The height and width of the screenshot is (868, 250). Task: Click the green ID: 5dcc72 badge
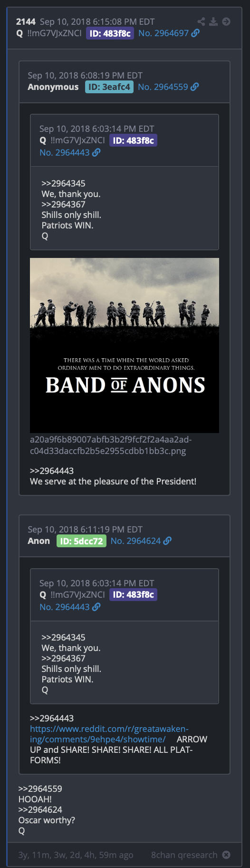pos(81,541)
